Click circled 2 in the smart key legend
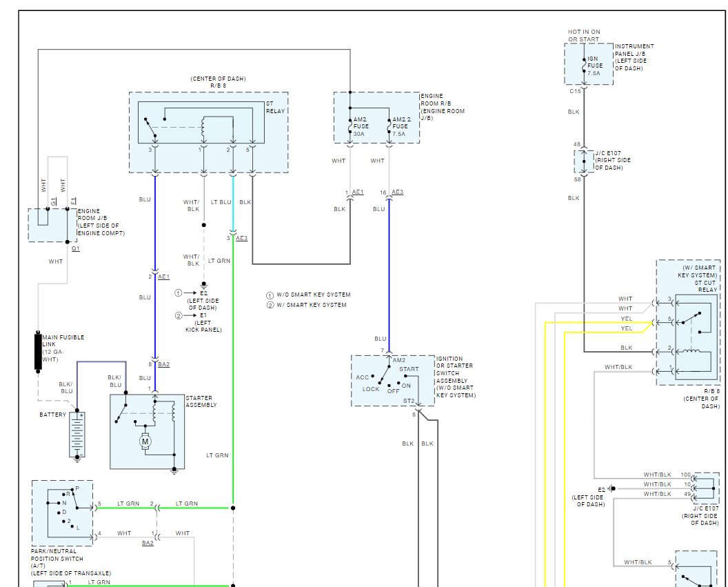Image resolution: width=728 pixels, height=587 pixels. (x=270, y=305)
